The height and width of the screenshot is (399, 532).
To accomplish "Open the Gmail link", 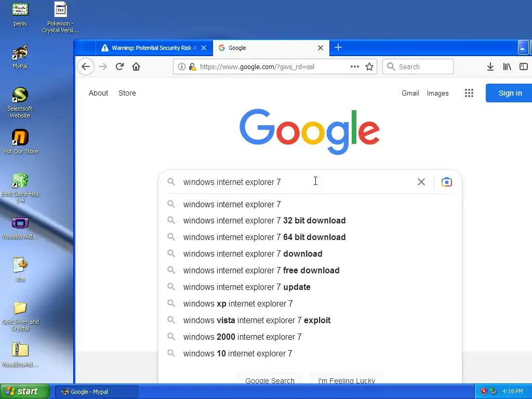I will point(410,93).
